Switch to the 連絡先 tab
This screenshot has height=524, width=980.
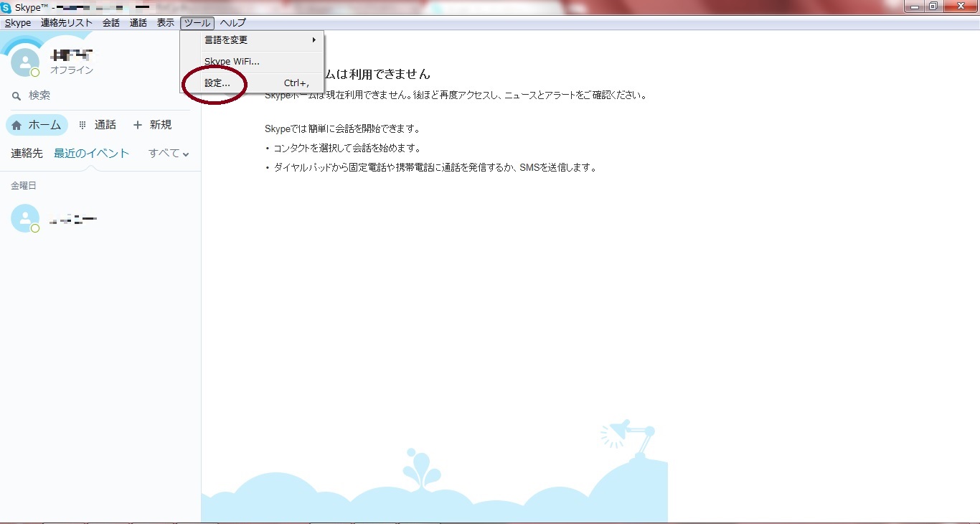[x=27, y=154]
